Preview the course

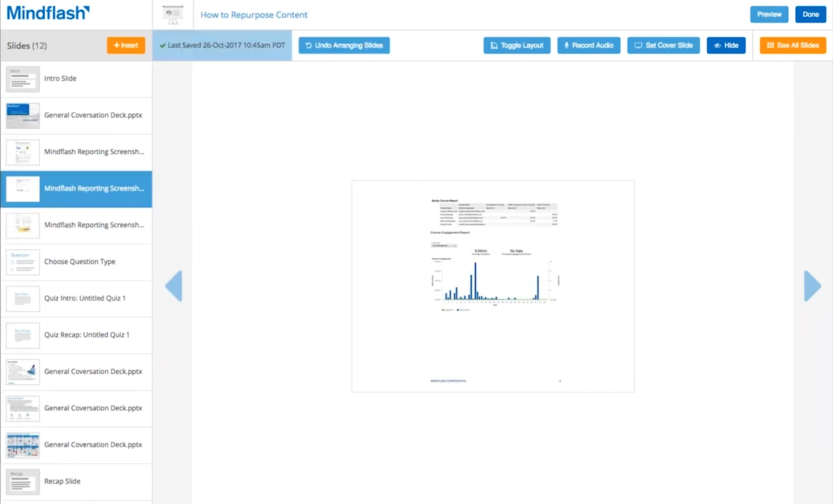769,14
